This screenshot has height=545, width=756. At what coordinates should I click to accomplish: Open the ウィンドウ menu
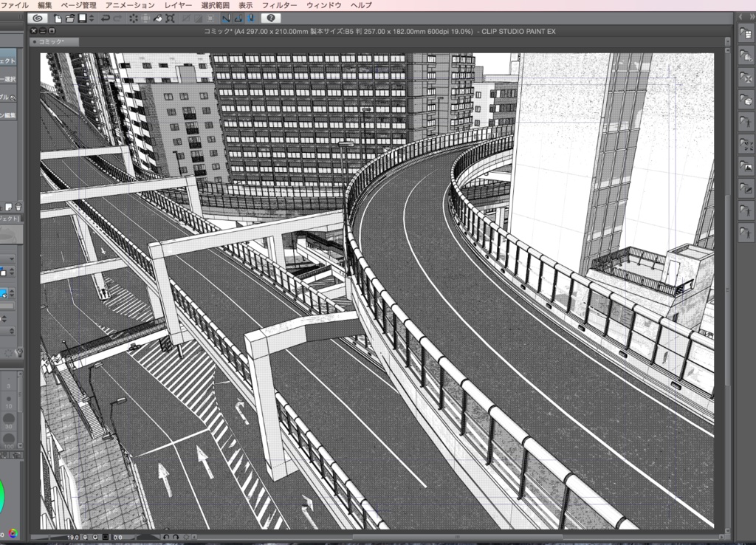tap(324, 5)
